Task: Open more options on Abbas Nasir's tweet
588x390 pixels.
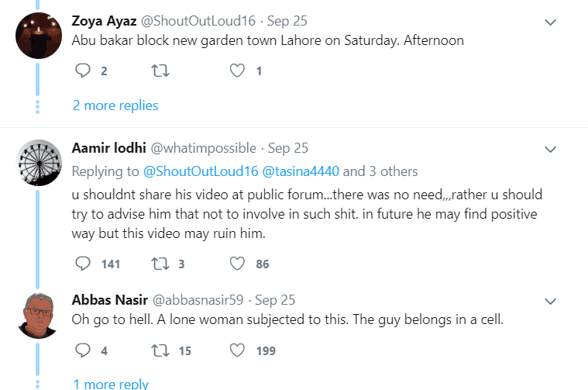Action: click(x=550, y=301)
